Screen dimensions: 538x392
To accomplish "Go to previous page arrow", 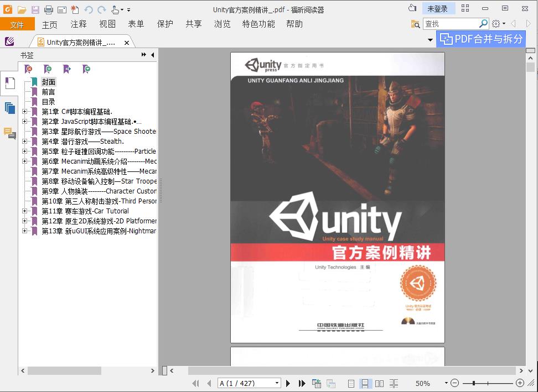I will [209, 384].
